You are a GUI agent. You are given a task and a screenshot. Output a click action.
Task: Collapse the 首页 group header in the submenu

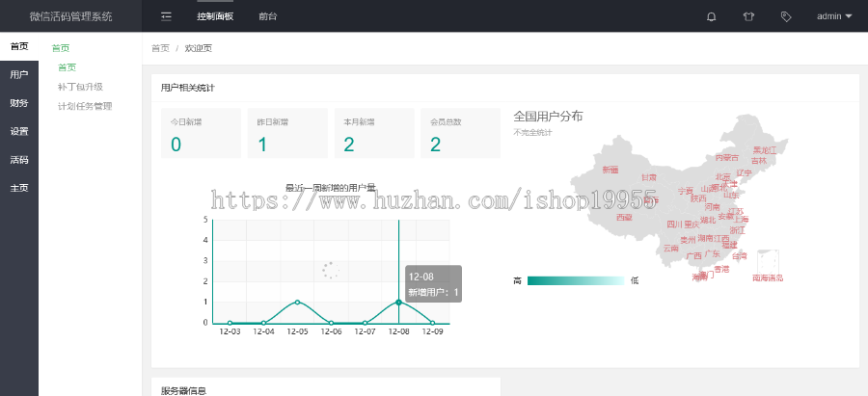[61, 48]
